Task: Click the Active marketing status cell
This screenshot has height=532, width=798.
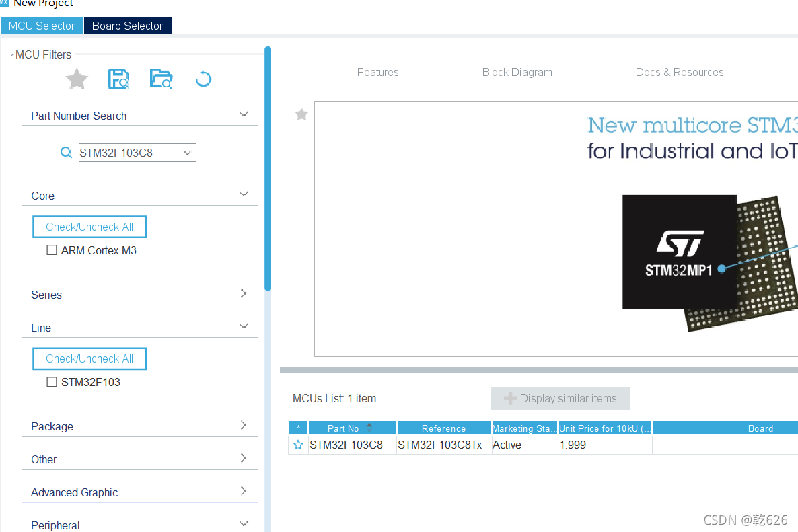Action: (x=525, y=445)
